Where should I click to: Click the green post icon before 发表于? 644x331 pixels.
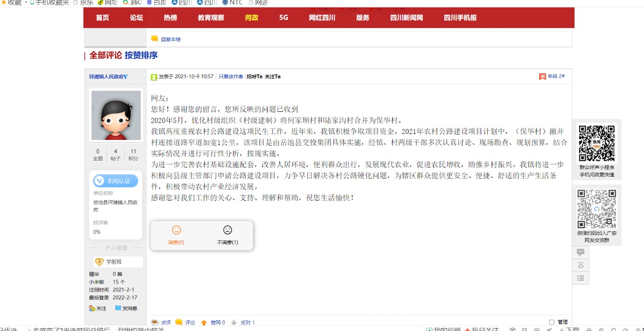click(154, 77)
